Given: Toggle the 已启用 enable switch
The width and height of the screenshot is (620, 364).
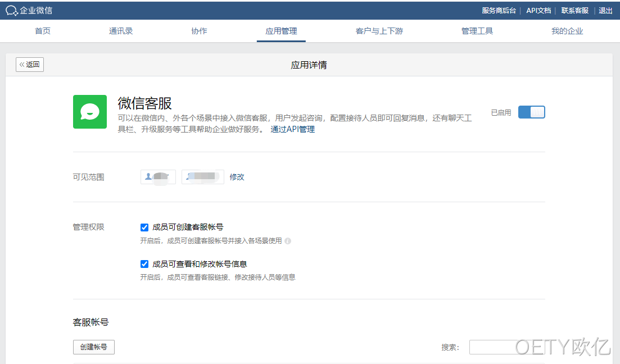Looking at the screenshot, I should (x=531, y=112).
